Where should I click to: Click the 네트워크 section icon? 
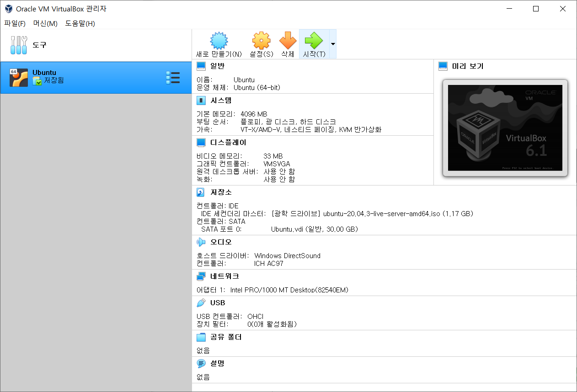[201, 276]
